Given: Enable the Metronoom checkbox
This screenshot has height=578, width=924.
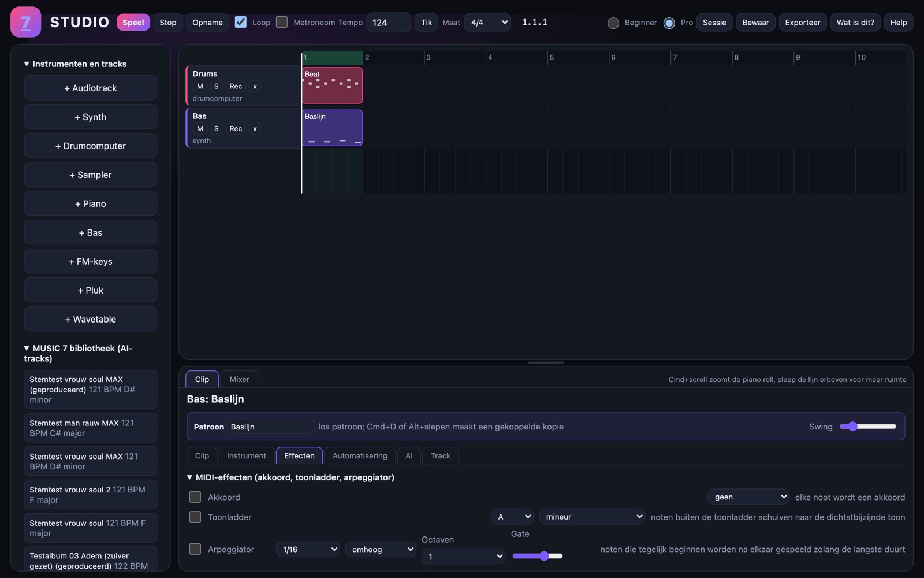Looking at the screenshot, I should [x=282, y=22].
